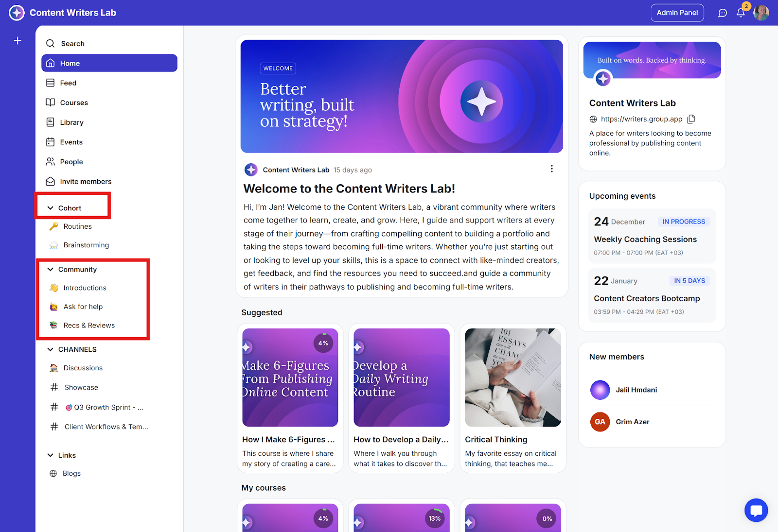Open the welcome banner image
The width and height of the screenshot is (778, 532).
tap(402, 96)
